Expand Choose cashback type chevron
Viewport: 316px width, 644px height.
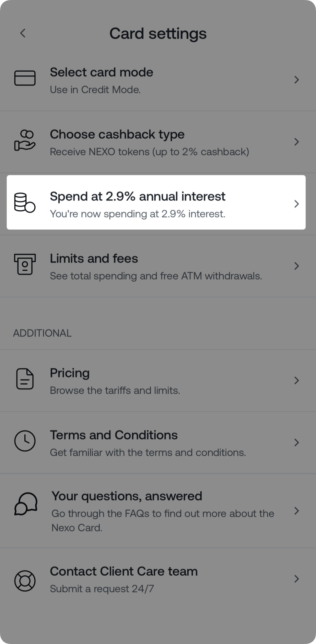point(296,142)
